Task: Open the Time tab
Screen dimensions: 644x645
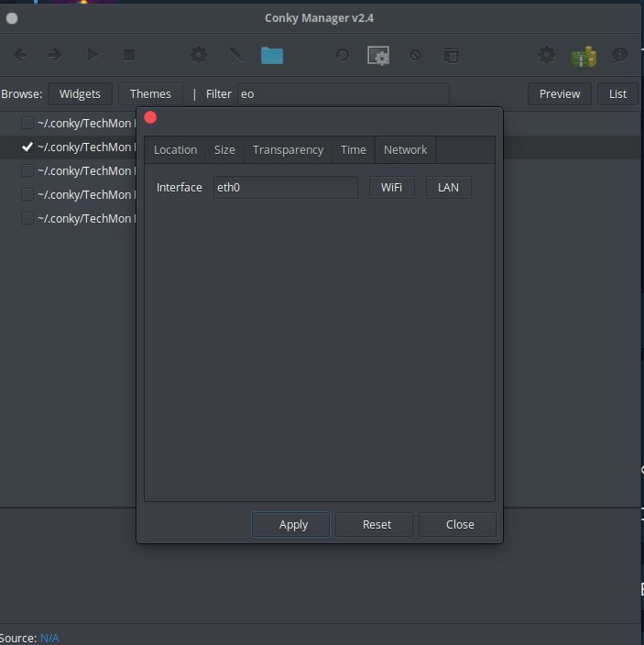Action: coord(354,149)
